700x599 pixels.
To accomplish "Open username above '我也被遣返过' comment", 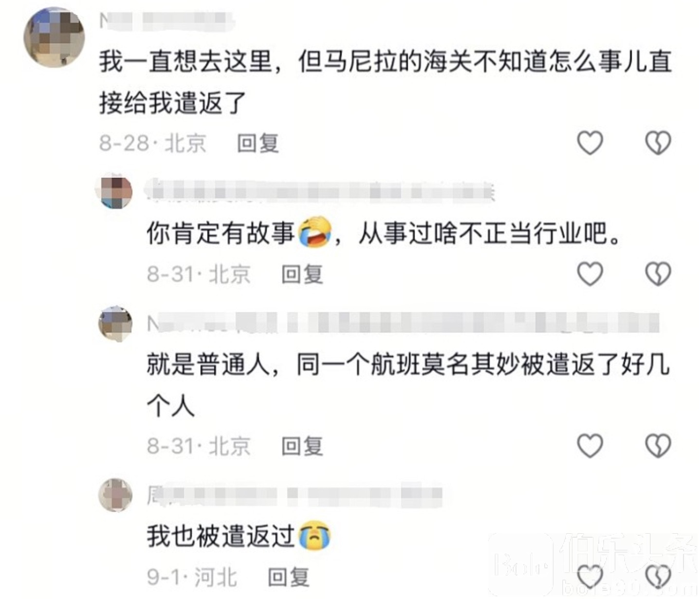I will click(295, 495).
